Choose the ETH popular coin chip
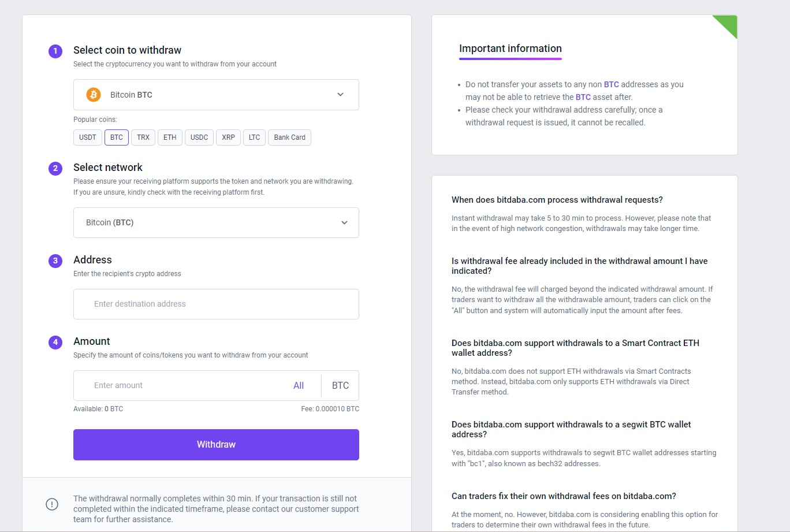 (170, 137)
